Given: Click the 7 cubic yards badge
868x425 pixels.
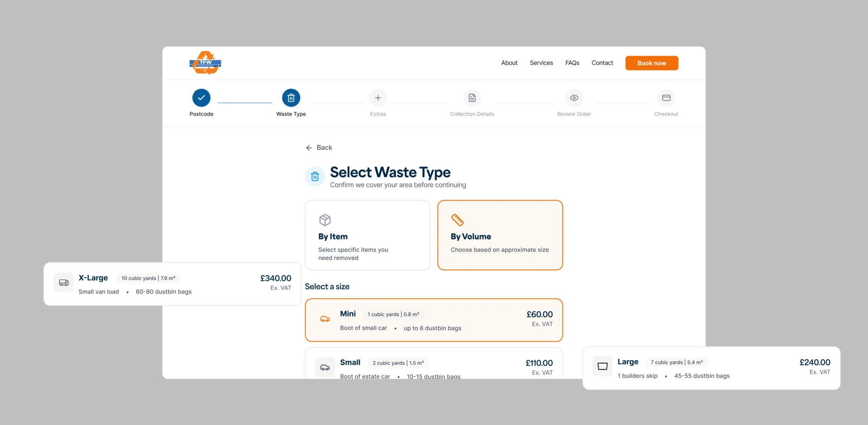Looking at the screenshot, I should [x=677, y=362].
